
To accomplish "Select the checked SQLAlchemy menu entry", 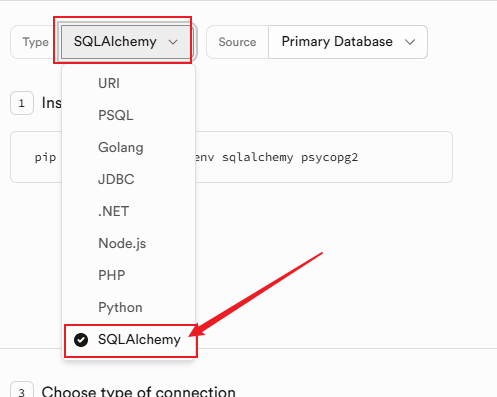I will pyautogui.click(x=131, y=340).
